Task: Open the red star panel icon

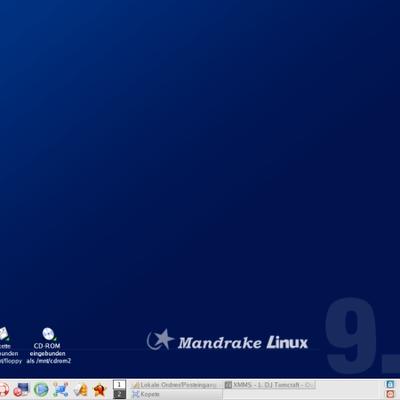Action: click(99, 389)
